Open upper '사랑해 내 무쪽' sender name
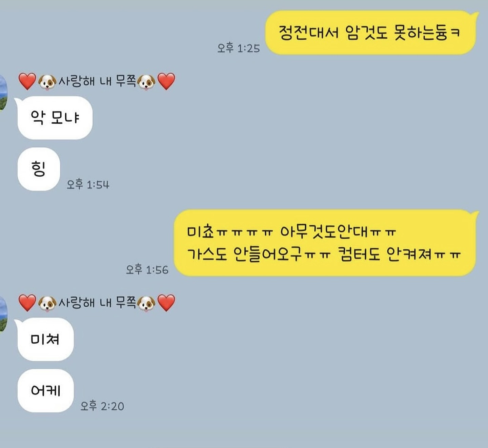This screenshot has width=488, height=448. 97,81
